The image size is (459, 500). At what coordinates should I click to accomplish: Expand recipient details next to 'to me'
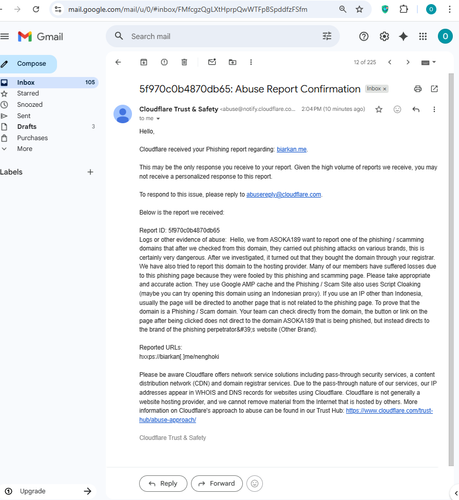pyautogui.click(x=158, y=119)
